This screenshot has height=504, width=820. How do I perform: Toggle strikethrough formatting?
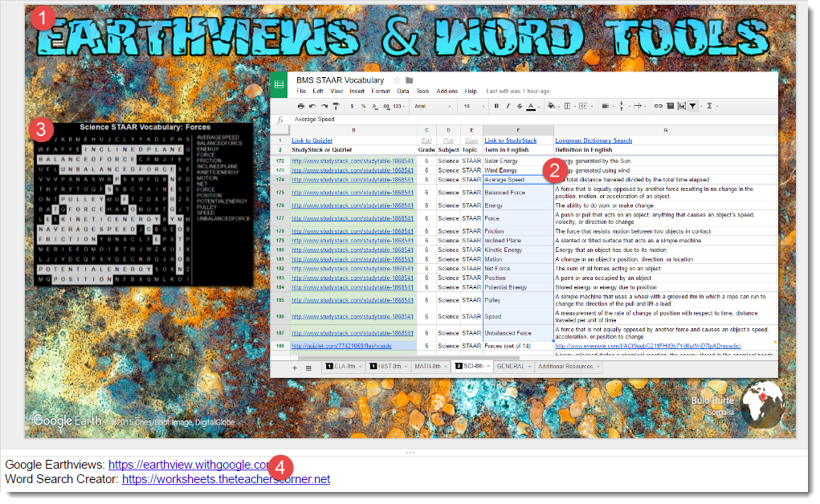coord(520,106)
